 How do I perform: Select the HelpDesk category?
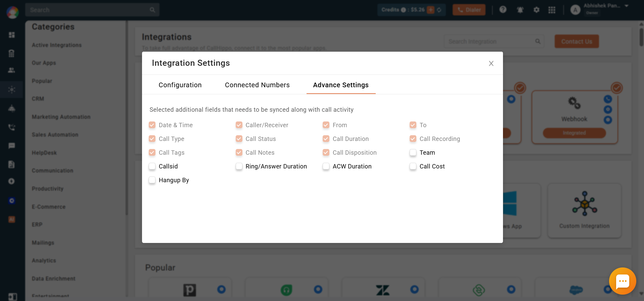click(x=44, y=153)
